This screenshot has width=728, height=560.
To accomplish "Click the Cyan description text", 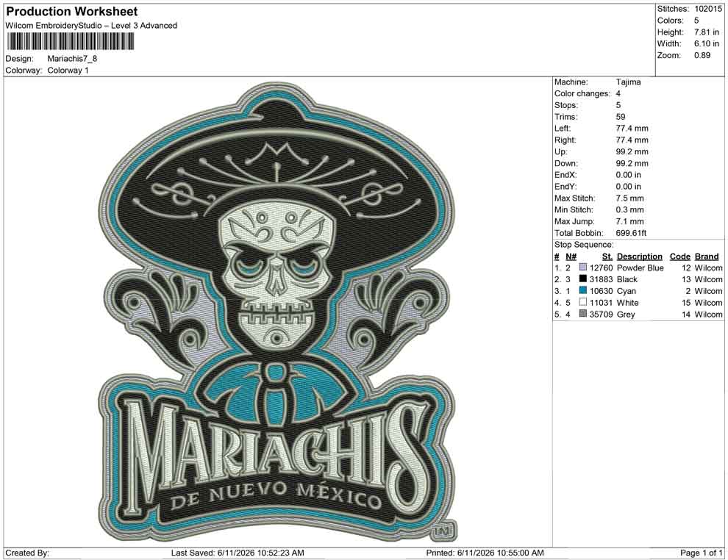I will click(x=627, y=291).
